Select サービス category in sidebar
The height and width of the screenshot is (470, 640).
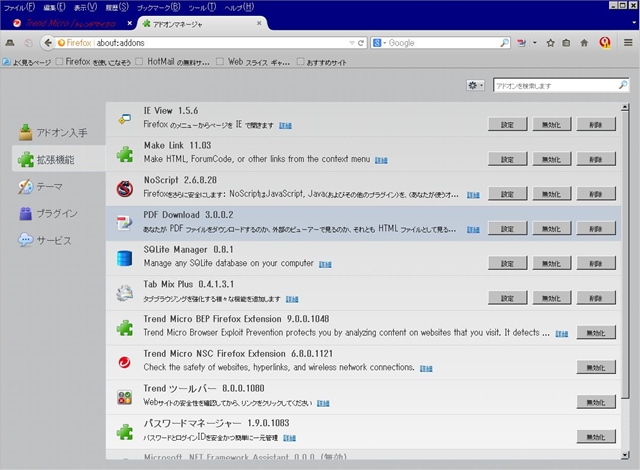59,240
